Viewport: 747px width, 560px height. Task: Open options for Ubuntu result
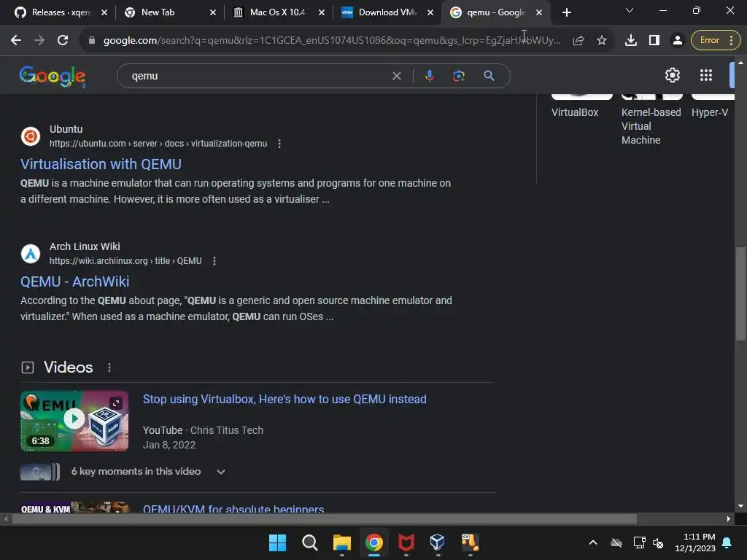coord(279,144)
